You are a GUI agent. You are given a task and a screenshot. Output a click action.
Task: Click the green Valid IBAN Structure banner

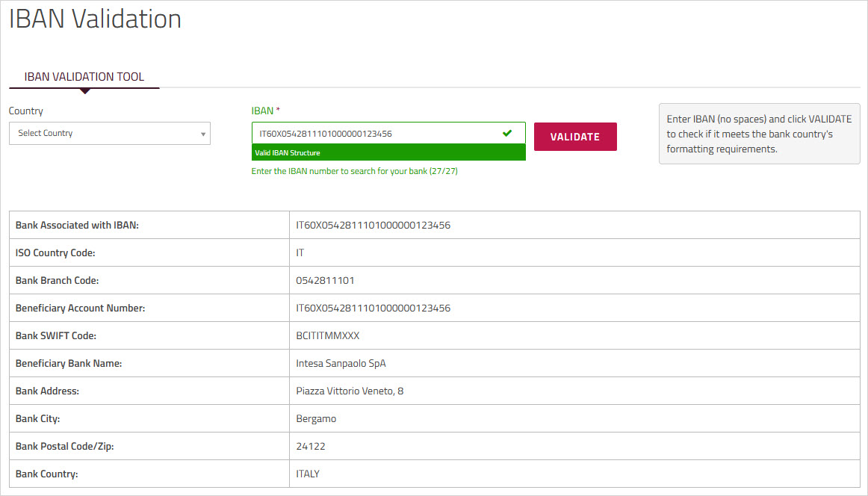pyautogui.click(x=388, y=153)
